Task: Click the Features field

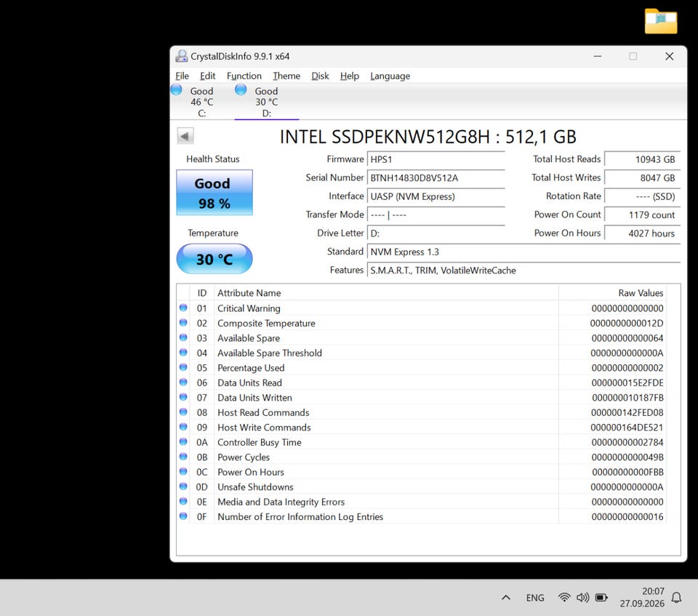Action: [x=523, y=271]
